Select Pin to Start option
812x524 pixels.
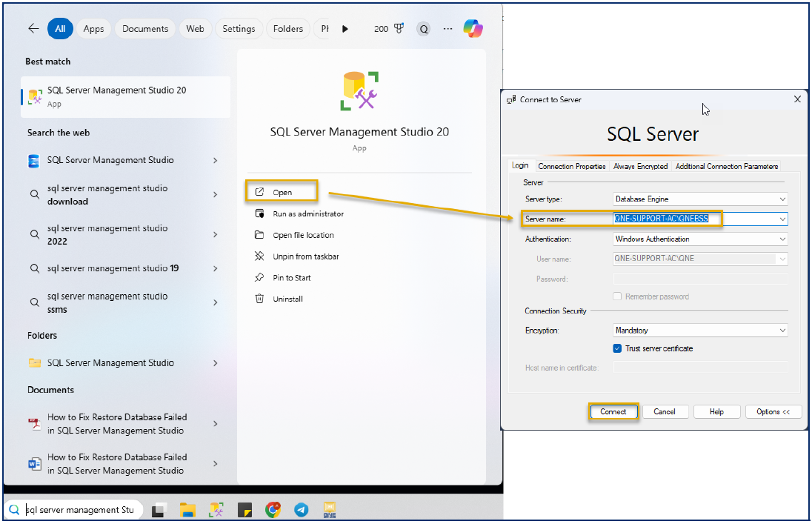tap(292, 277)
